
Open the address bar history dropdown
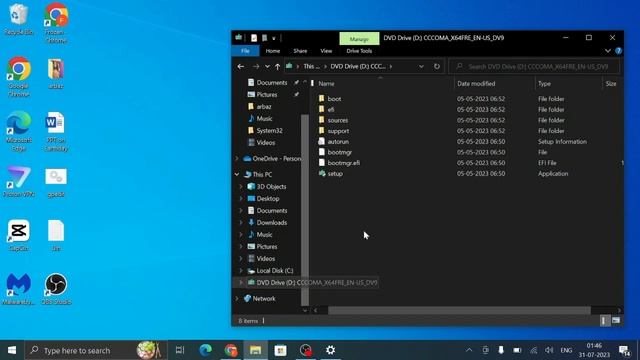[421, 67]
